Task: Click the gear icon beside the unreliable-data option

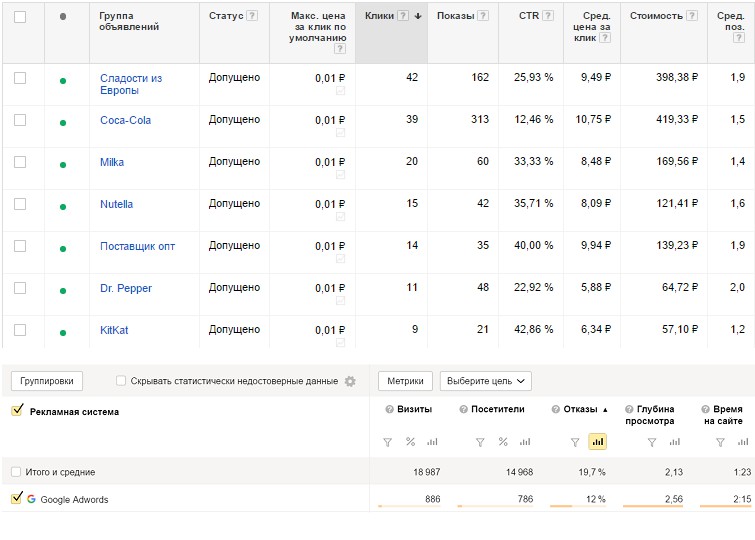Action: pos(350,381)
